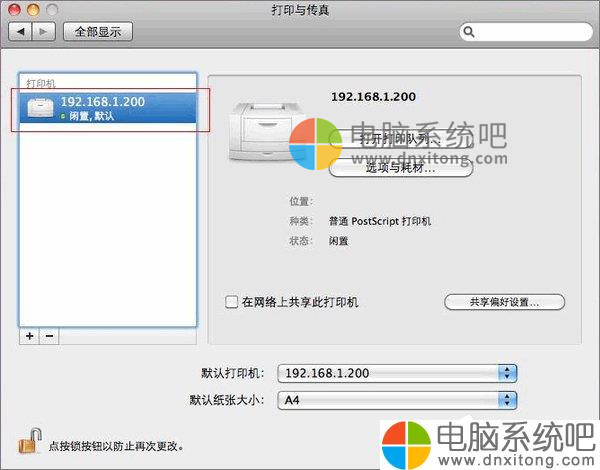Open 默认纸张大小 A4 dropdown
600x470 pixels.
coord(397,400)
